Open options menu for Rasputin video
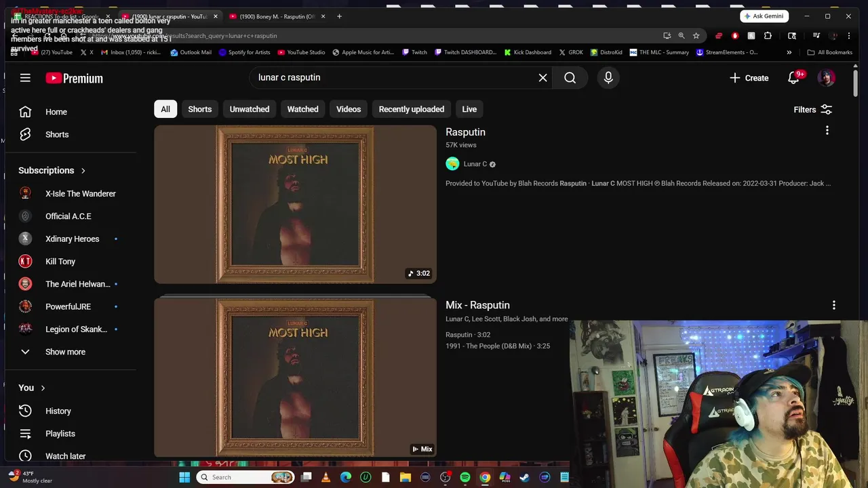The image size is (868, 488). click(x=827, y=130)
